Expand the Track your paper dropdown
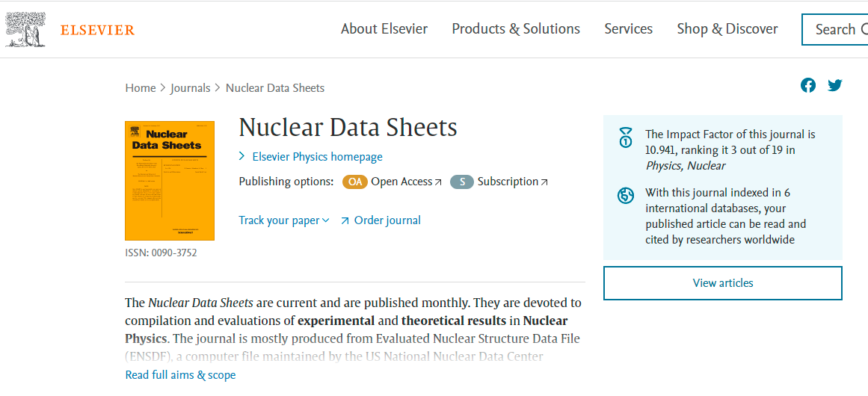Image resolution: width=868 pixels, height=396 pixels. click(283, 220)
